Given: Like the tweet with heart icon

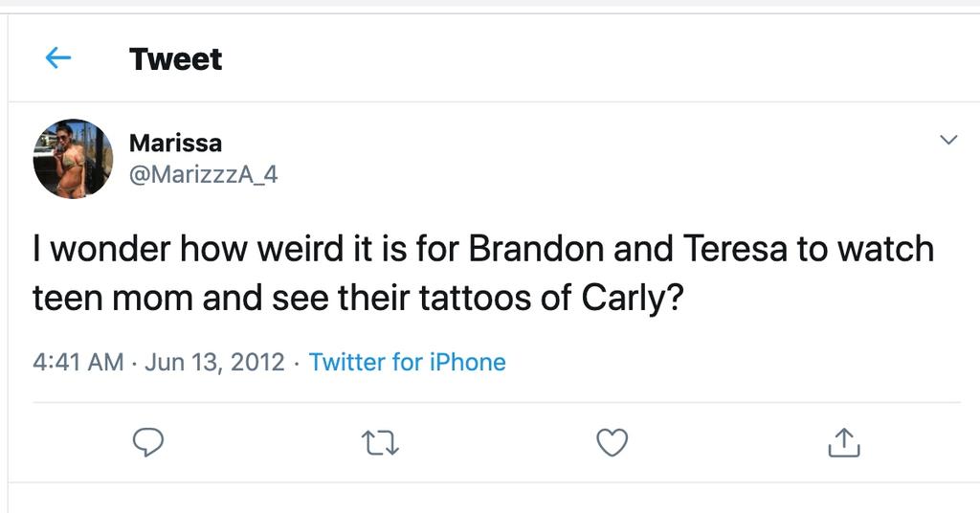Looking at the screenshot, I should tap(612, 442).
